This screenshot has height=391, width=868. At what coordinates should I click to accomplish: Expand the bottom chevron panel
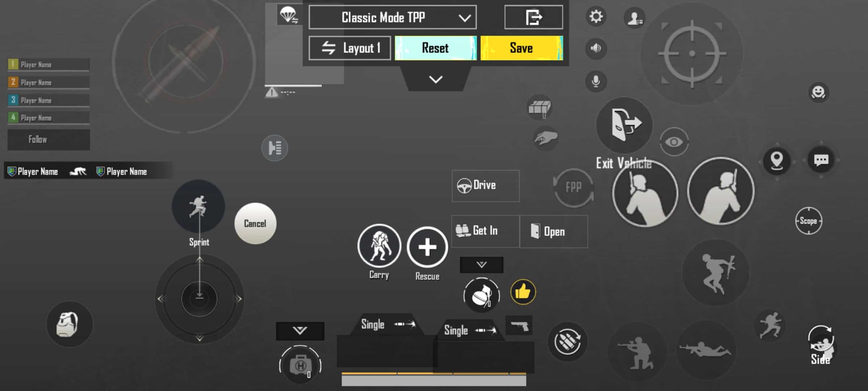(299, 331)
